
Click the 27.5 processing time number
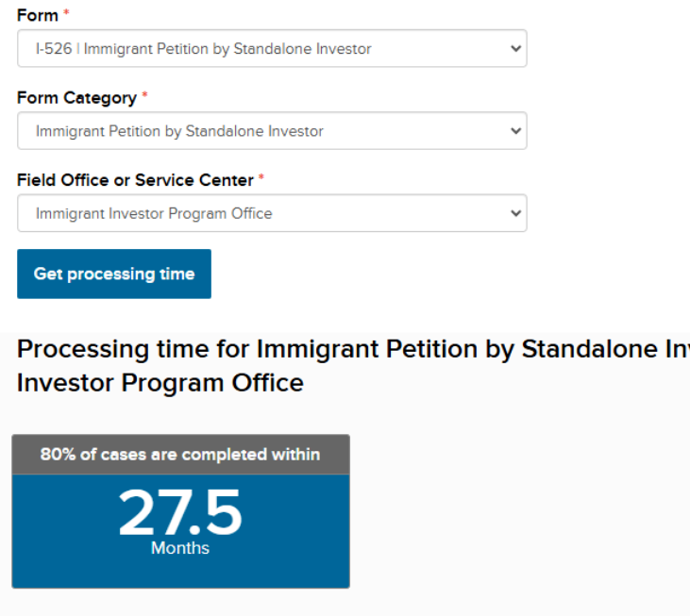point(180,512)
